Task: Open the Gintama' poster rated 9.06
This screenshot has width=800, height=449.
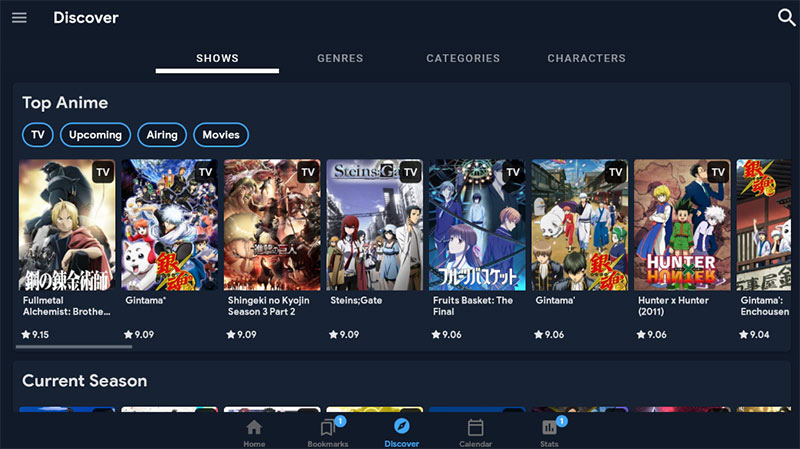Action: (x=580, y=225)
